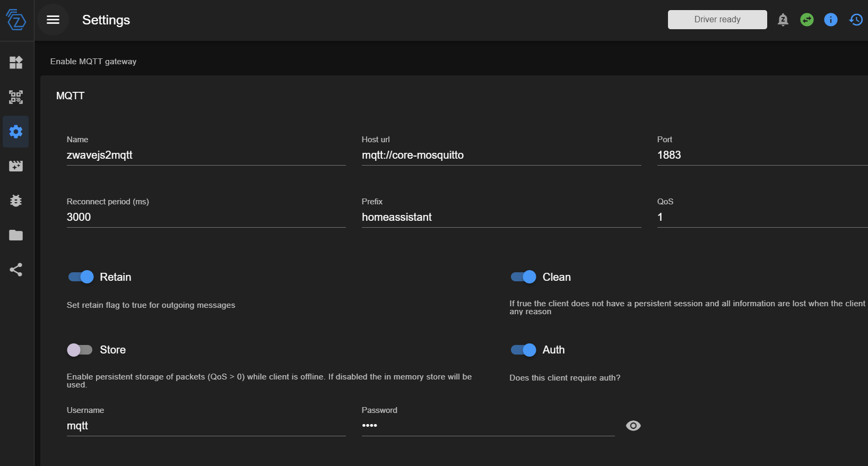Click the green connection status icon

tap(806, 20)
